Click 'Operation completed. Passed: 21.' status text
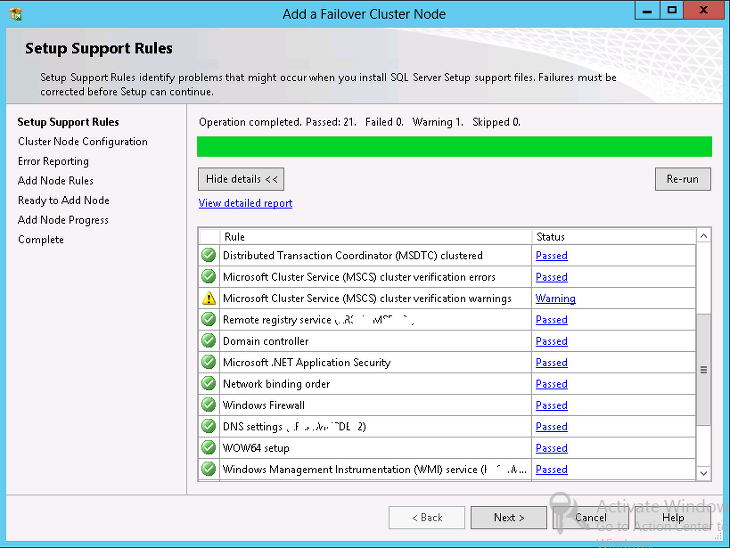Viewport: 730px width, 548px height. tap(277, 122)
